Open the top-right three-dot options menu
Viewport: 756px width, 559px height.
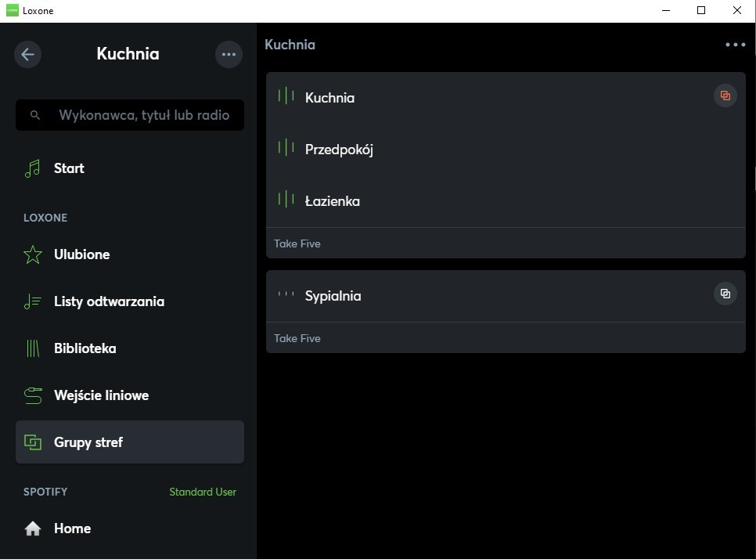pyautogui.click(x=735, y=45)
